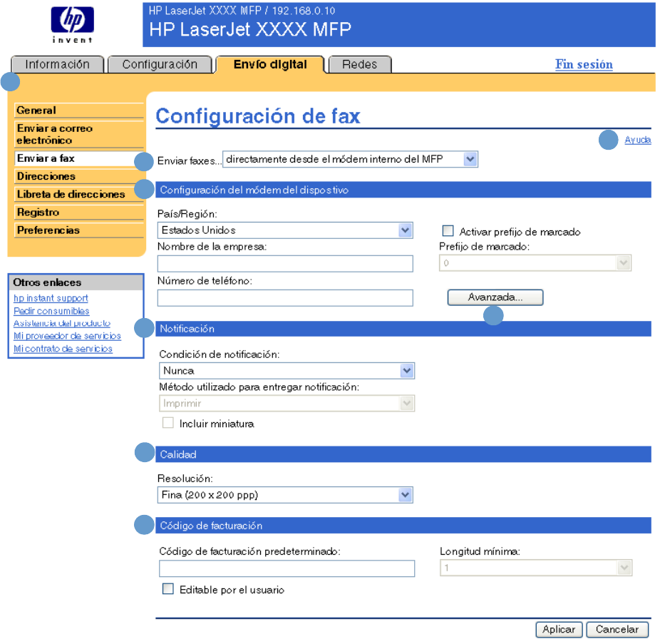The width and height of the screenshot is (660, 644).
Task: Open the Información tab
Action: pyautogui.click(x=57, y=64)
